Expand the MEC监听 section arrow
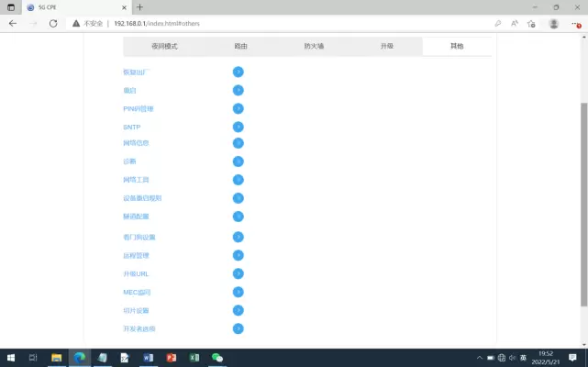The height and width of the screenshot is (367, 588). click(238, 292)
